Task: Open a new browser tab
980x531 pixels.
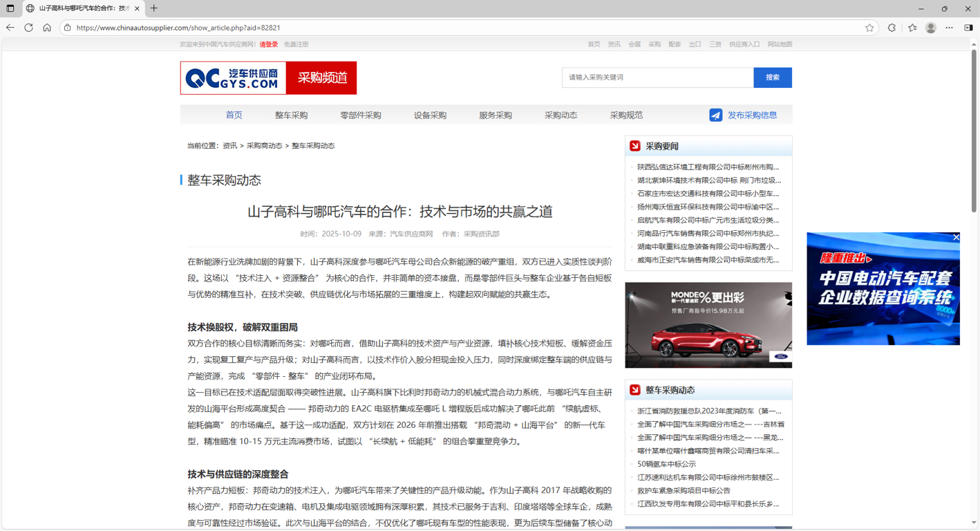Action: [x=153, y=8]
